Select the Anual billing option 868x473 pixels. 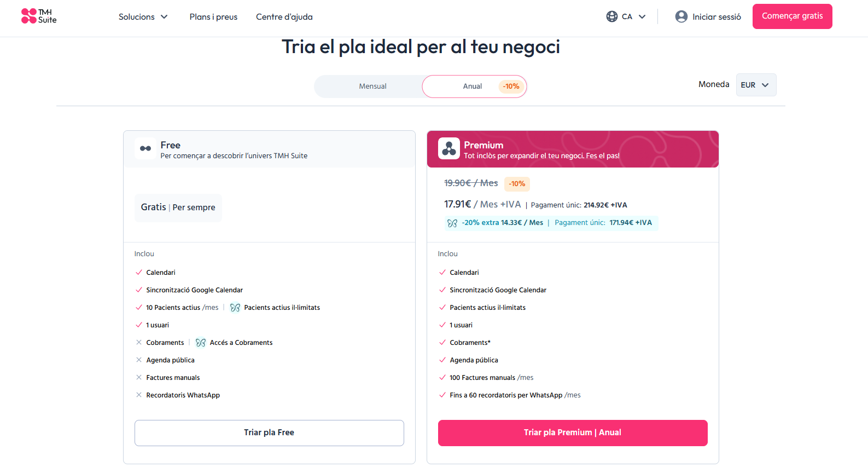(x=474, y=86)
